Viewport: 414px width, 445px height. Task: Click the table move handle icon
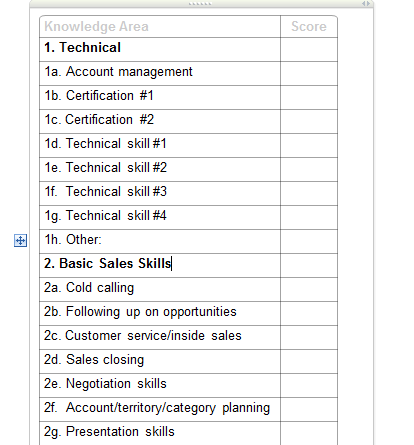coord(20,240)
